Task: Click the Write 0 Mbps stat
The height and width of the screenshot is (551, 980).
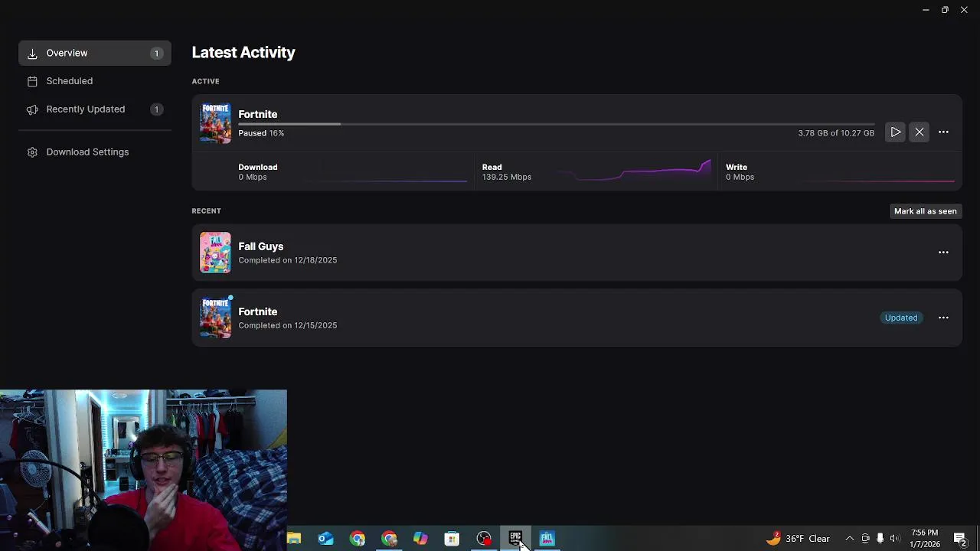Action: tap(740, 171)
